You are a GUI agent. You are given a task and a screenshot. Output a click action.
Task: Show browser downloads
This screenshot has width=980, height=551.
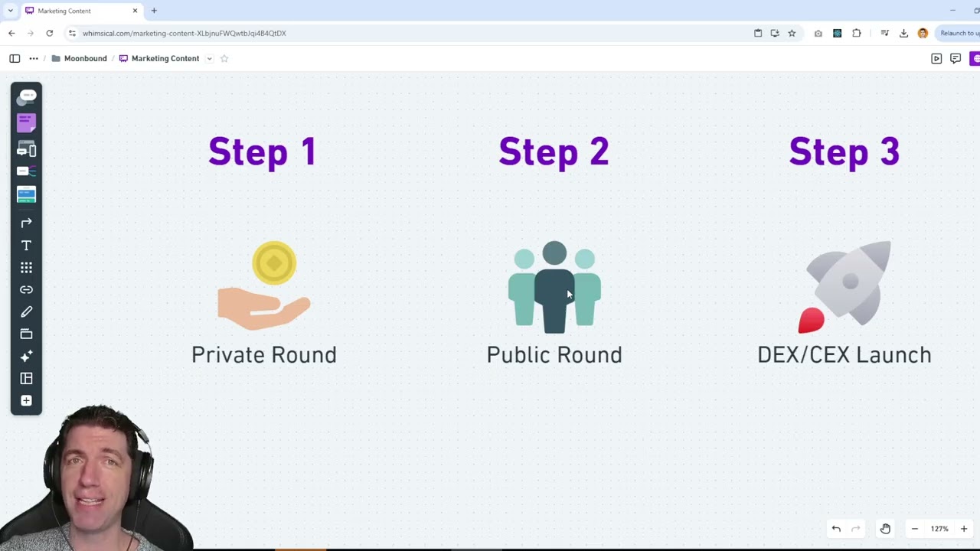[903, 33]
